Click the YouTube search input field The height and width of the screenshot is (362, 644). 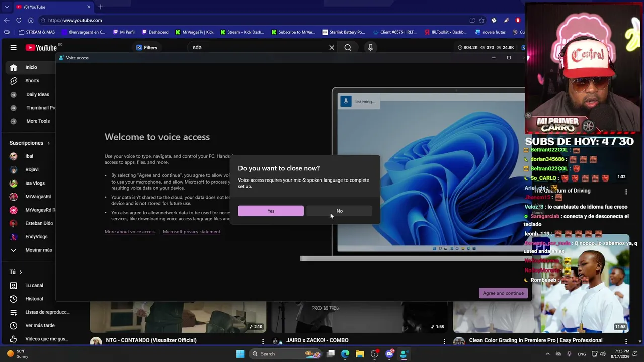[x=257, y=48]
